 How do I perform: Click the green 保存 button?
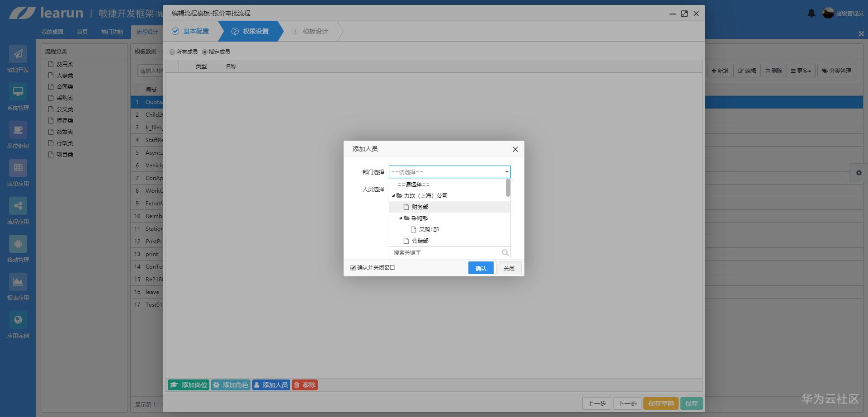691,403
